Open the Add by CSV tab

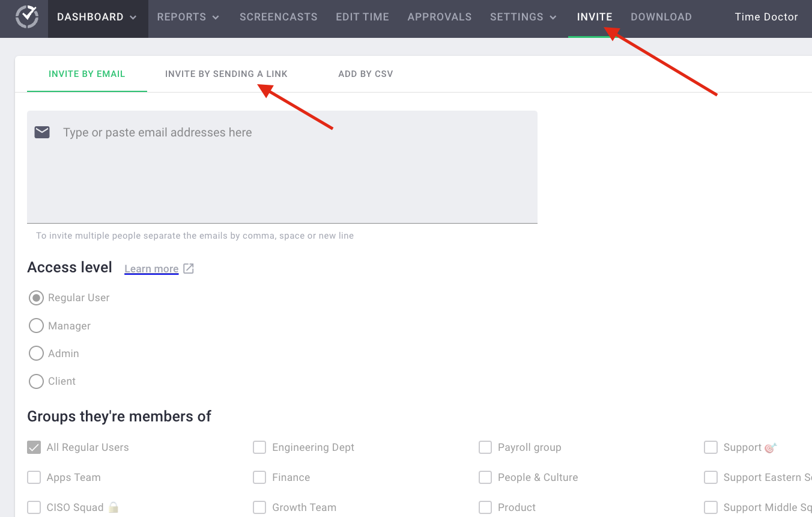[365, 73]
